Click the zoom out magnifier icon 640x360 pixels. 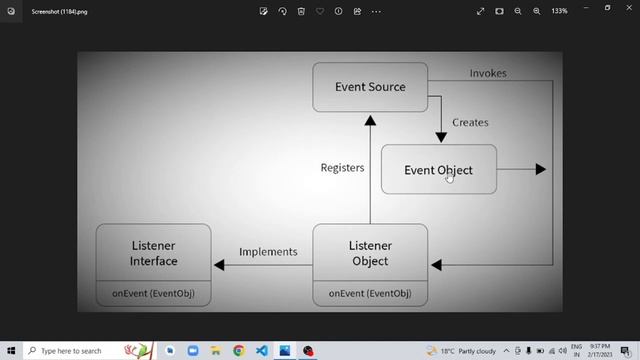click(518, 11)
